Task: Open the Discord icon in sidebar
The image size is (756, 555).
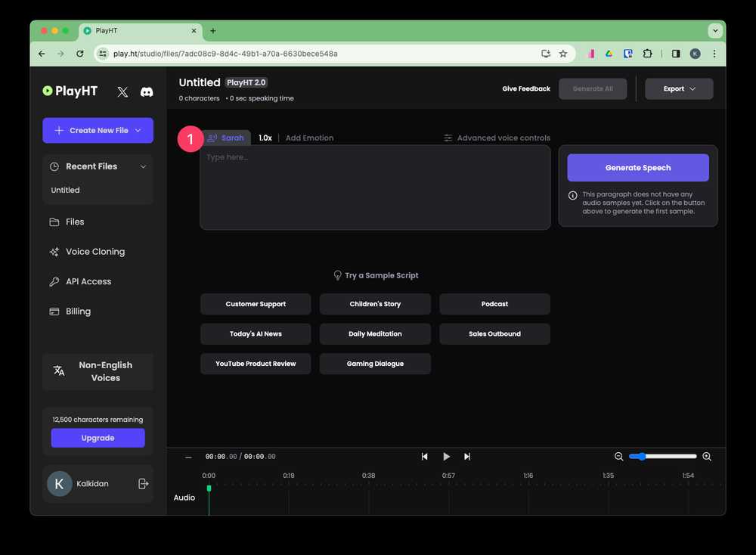Action: (147, 91)
